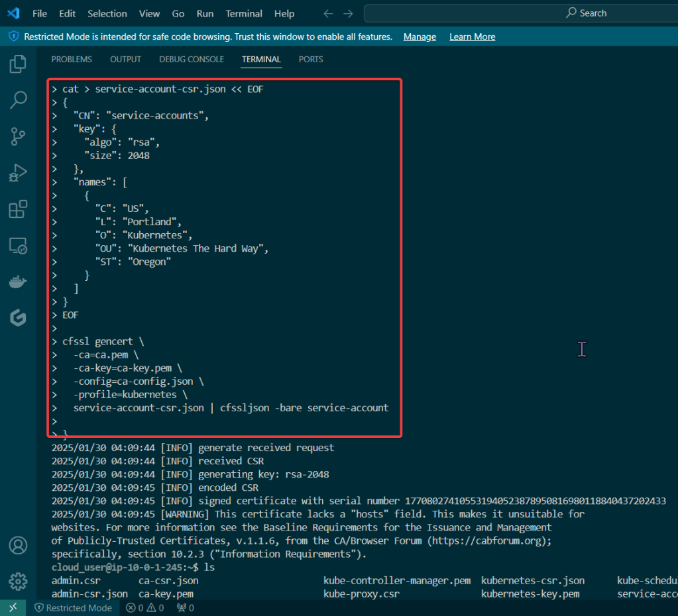
Task: Switch to the PROBLEMS tab
Action: 72,60
